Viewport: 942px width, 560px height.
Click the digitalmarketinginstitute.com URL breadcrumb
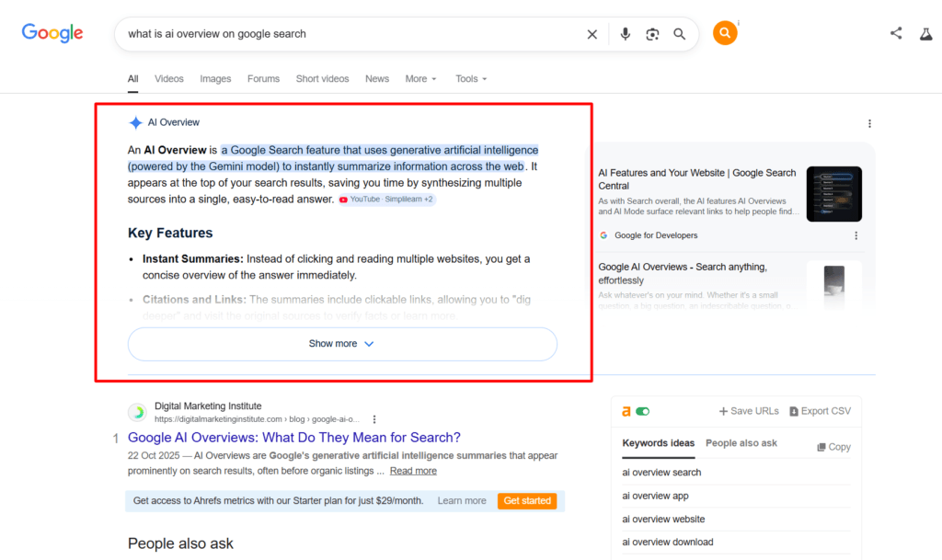[x=258, y=419]
